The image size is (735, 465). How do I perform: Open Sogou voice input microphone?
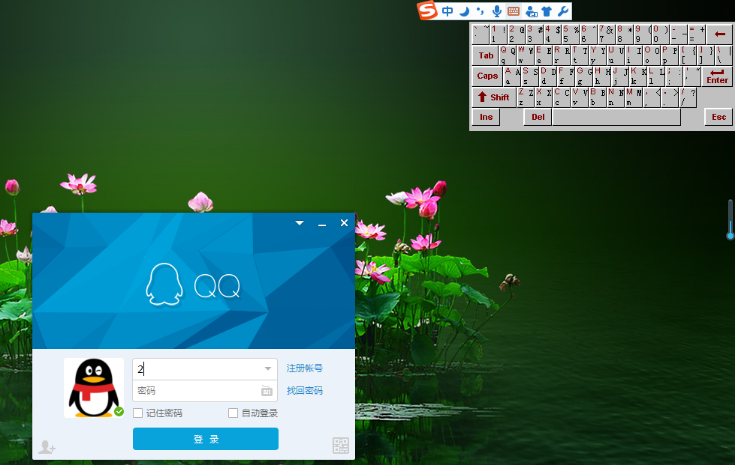[497, 11]
